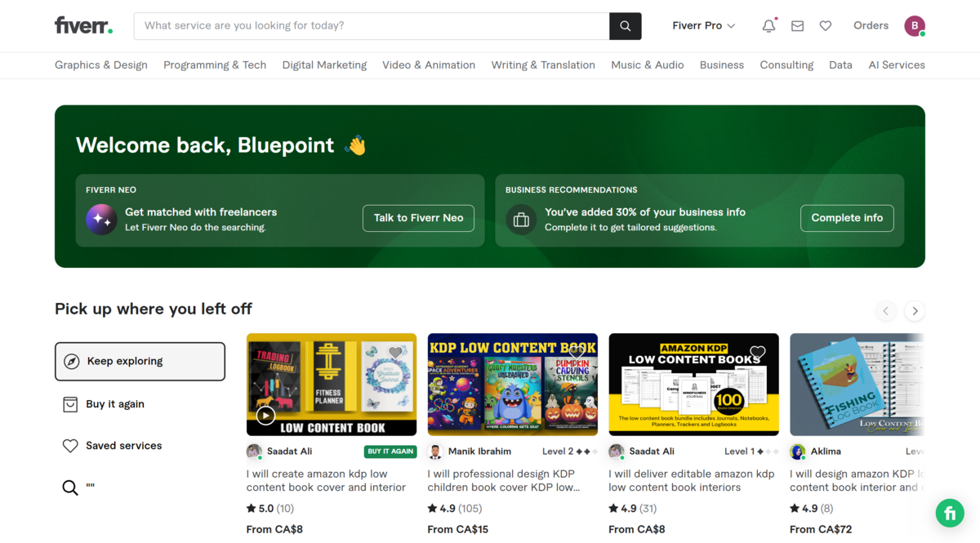This screenshot has height=543, width=980.
Task: Save the KDP Low Content Book gig heart
Action: tap(577, 353)
